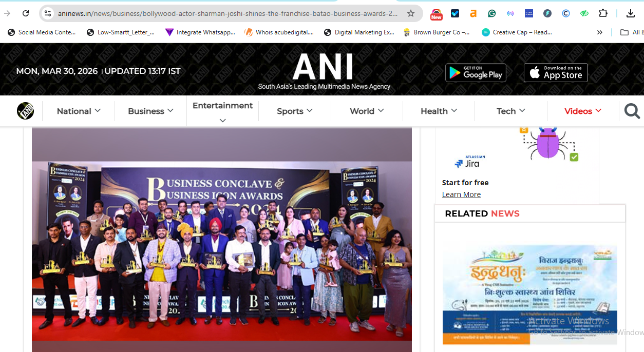The width and height of the screenshot is (644, 352).
Task: Open the Grammarly extension icon
Action: (x=491, y=13)
